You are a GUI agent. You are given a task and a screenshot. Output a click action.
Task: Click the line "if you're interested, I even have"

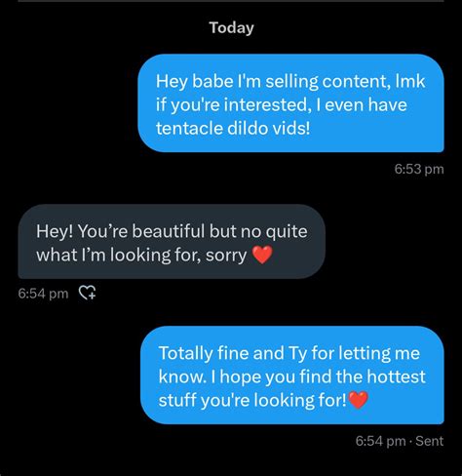coord(282,104)
